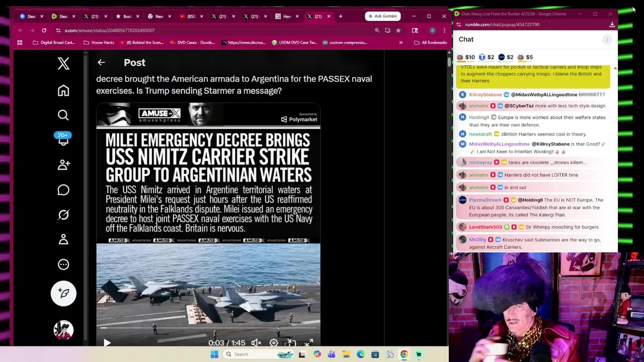This screenshot has height=362, width=644.
Task: Open Microsoft Store from taskbar
Action: pos(375,354)
